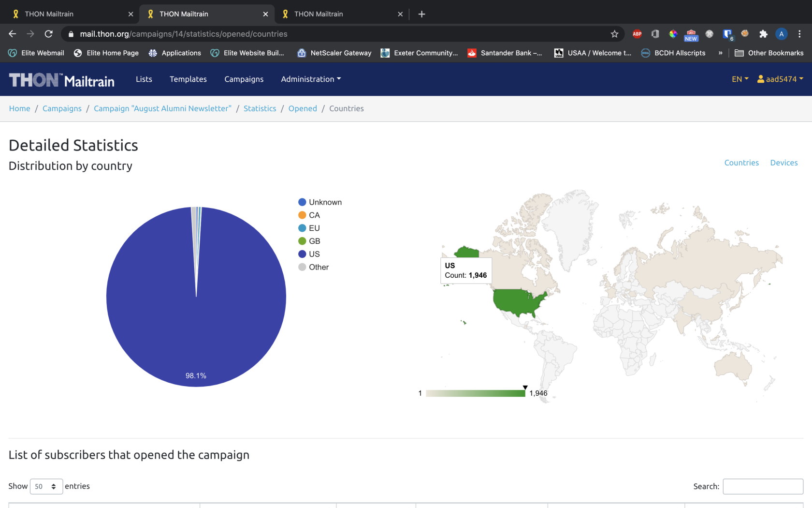Toggle the US legend entry
The height and width of the screenshot is (508, 812).
pyautogui.click(x=309, y=254)
